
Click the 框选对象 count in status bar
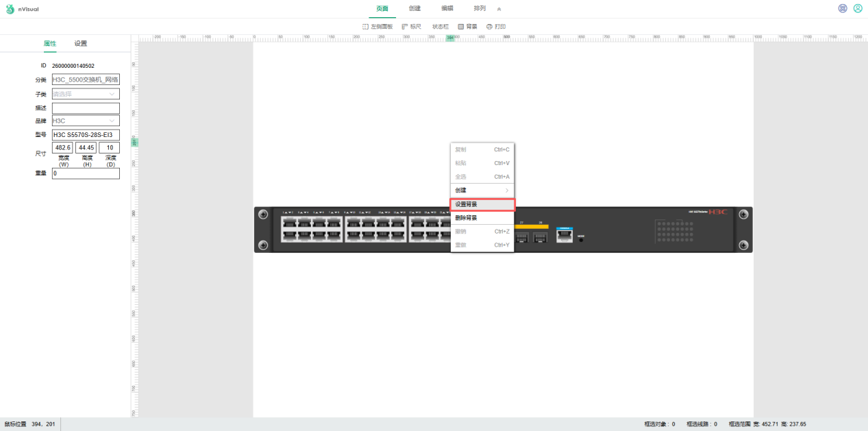660,424
